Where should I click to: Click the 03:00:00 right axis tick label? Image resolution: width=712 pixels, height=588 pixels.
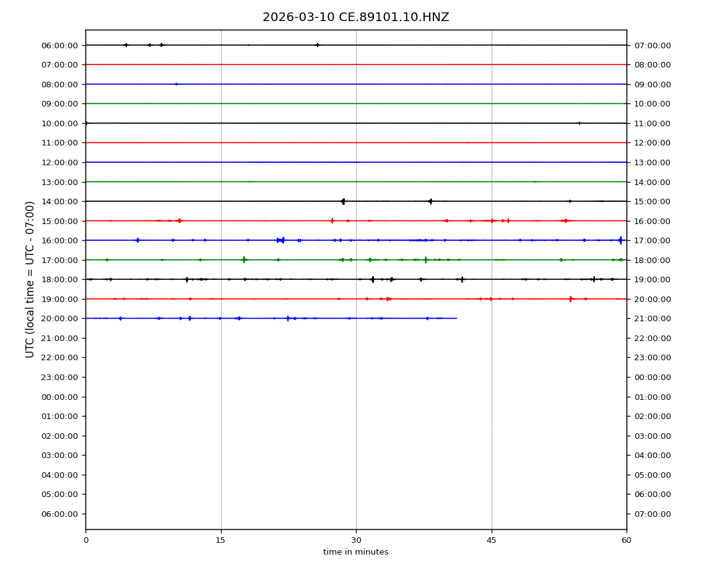pos(652,436)
